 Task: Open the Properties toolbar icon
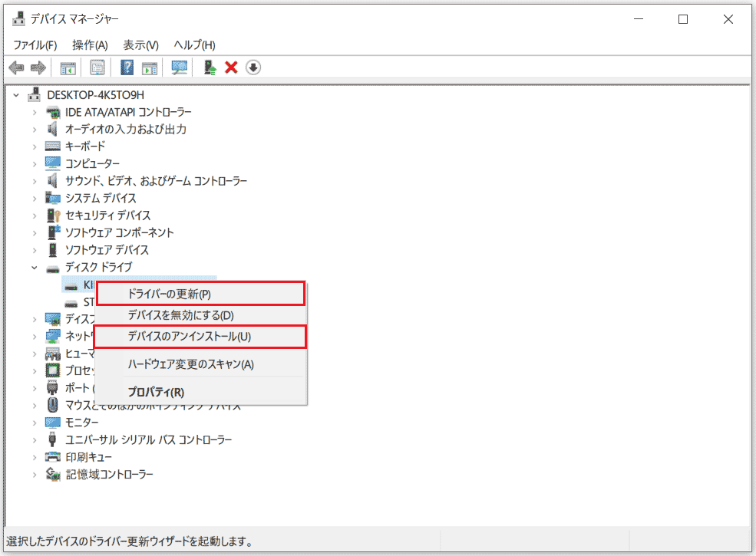point(97,67)
